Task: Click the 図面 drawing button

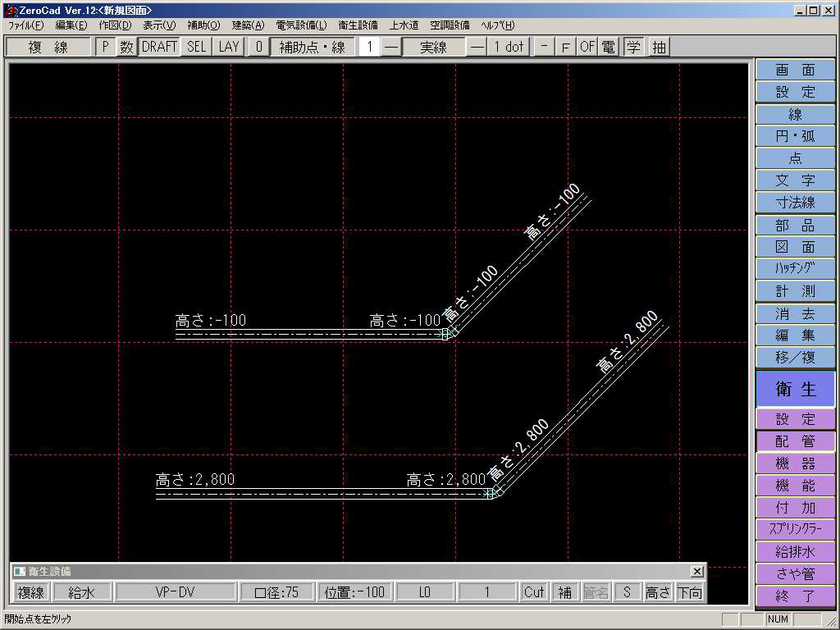Action: (795, 247)
